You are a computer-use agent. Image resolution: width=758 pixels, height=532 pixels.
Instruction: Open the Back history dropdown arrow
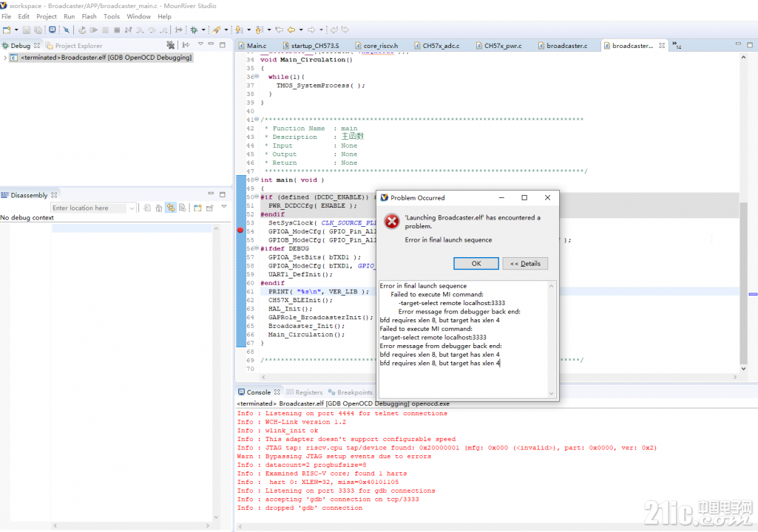coord(301,30)
